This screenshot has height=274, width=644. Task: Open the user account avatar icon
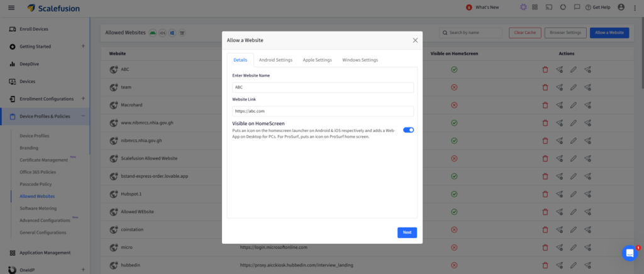621,7
